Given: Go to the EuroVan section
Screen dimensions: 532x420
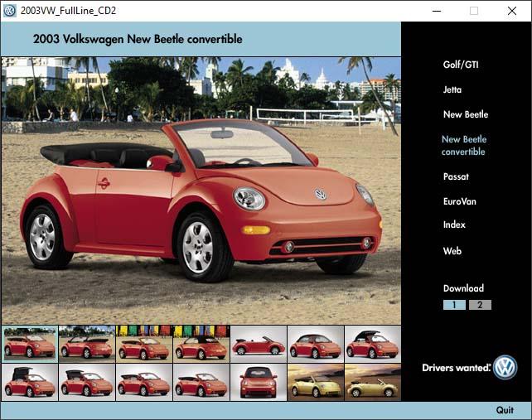Looking at the screenshot, I should point(459,201).
